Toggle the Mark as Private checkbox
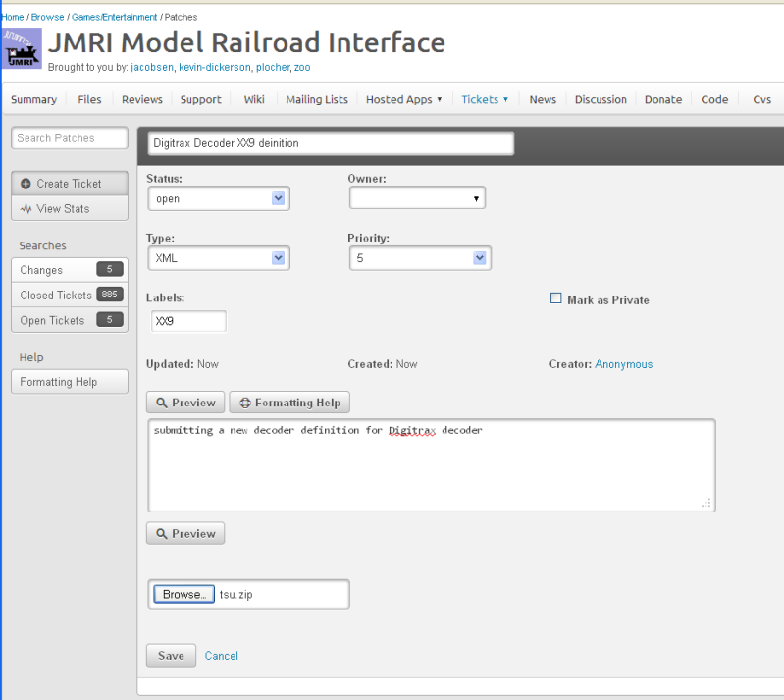The height and width of the screenshot is (700, 784). [556, 298]
